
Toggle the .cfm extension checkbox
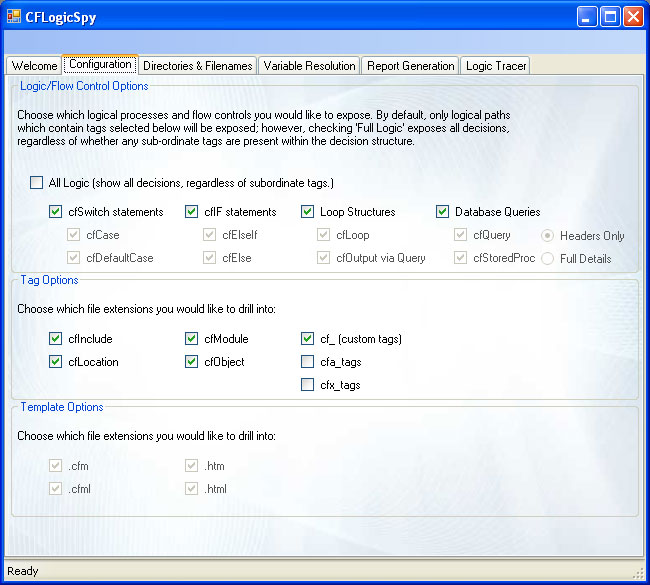[56, 466]
